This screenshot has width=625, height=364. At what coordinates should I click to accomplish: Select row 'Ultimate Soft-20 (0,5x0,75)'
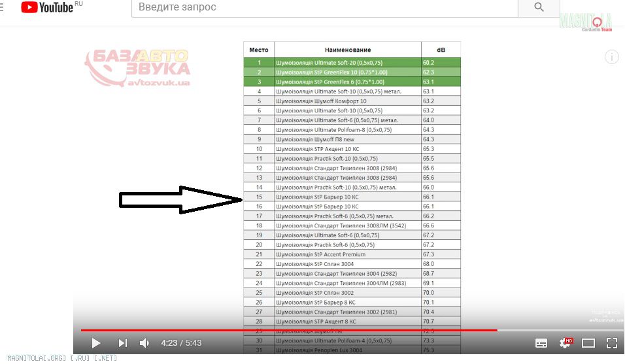pos(352,63)
